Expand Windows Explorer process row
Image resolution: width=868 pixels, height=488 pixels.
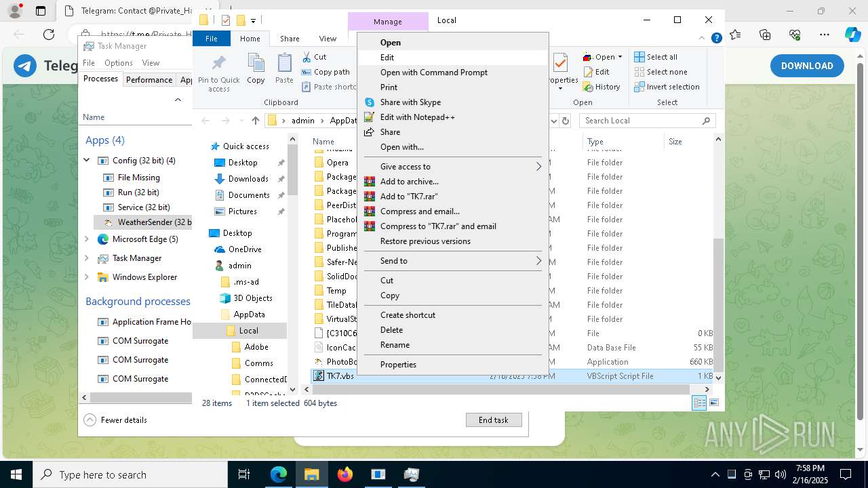(x=87, y=277)
